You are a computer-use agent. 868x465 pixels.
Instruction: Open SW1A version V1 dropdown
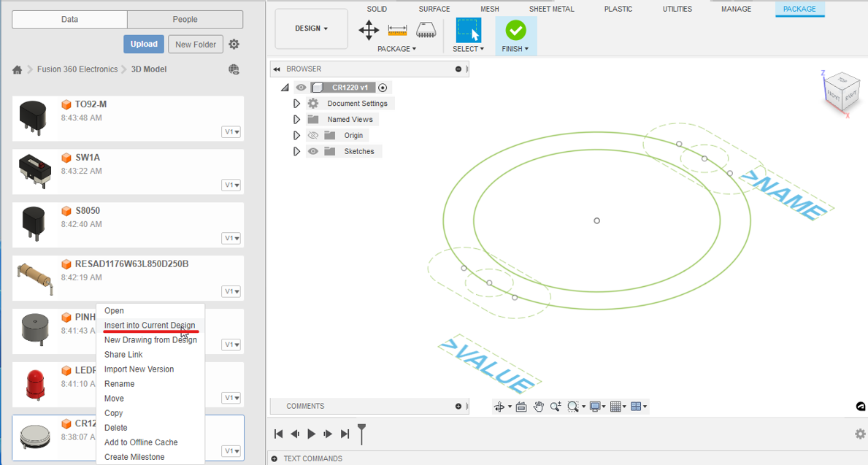pos(231,185)
